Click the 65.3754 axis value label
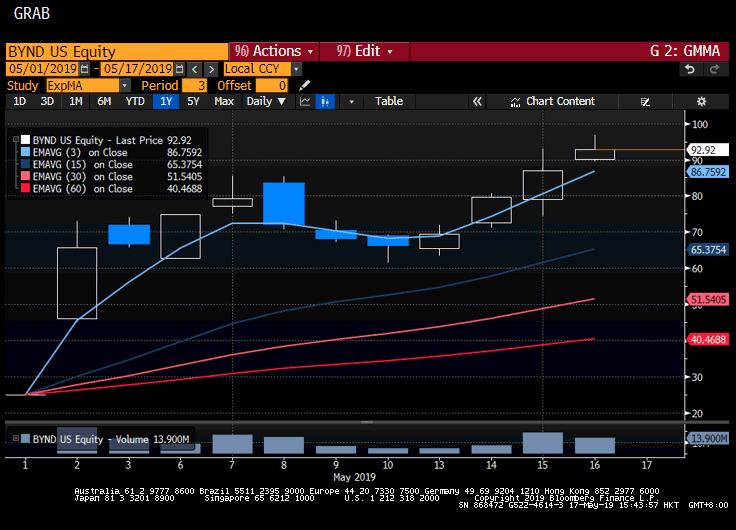 (707, 250)
